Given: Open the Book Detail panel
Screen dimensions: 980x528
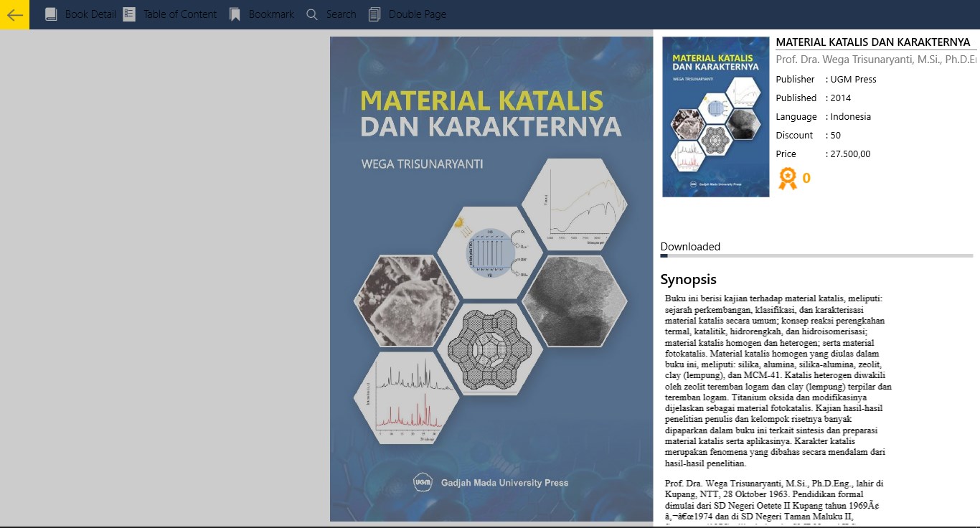Looking at the screenshot, I should [90, 14].
